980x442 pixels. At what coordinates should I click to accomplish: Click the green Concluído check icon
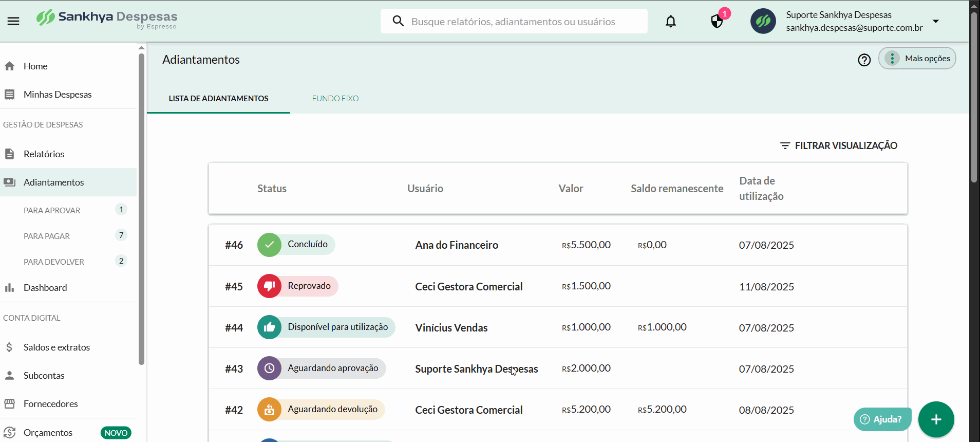click(x=269, y=245)
